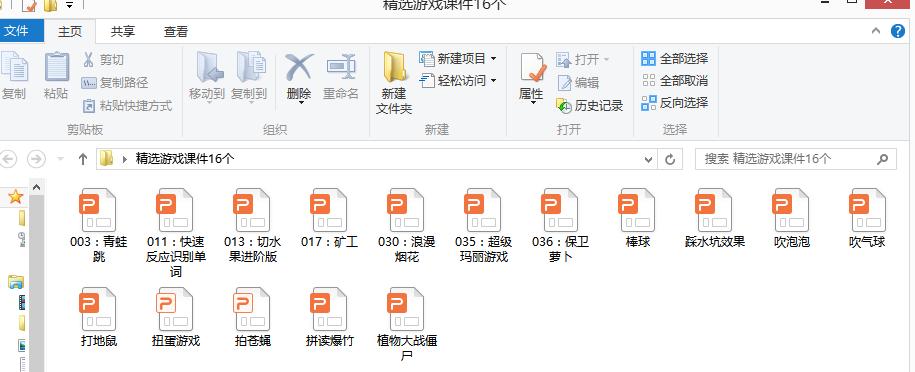Select the 植物大战僵尸 file icon

pyautogui.click(x=406, y=310)
